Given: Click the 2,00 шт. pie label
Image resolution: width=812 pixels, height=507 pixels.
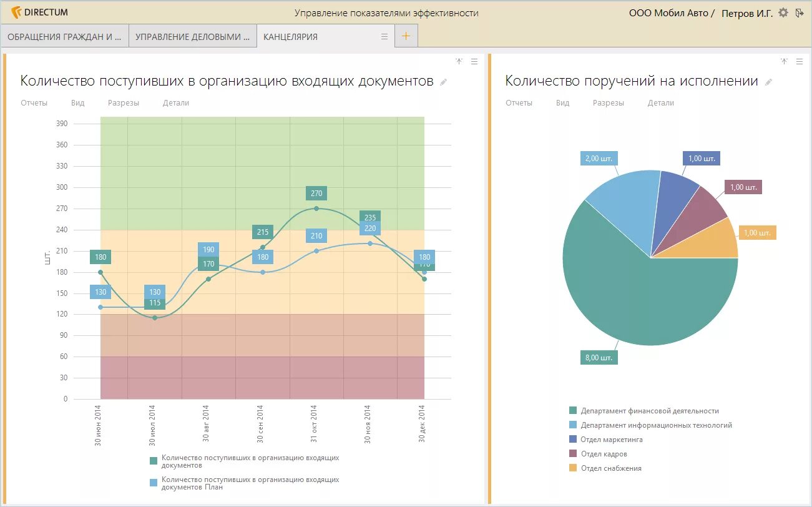Looking at the screenshot, I should click(x=600, y=158).
